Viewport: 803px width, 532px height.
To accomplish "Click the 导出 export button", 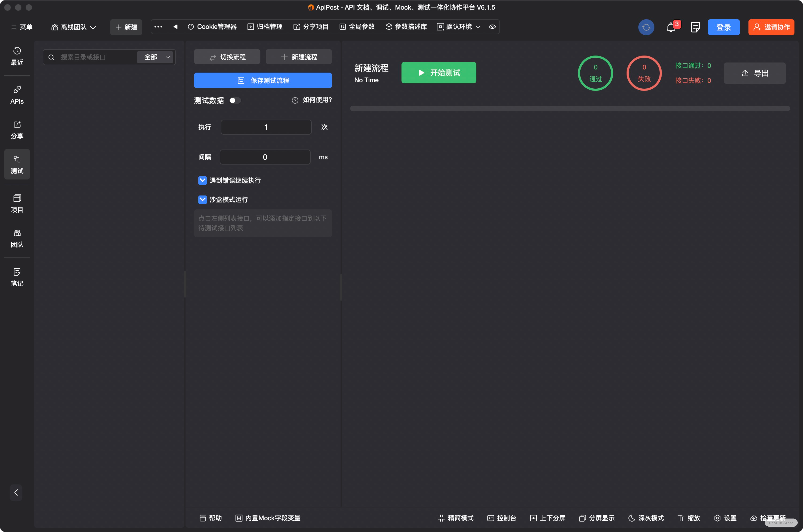I will click(754, 73).
